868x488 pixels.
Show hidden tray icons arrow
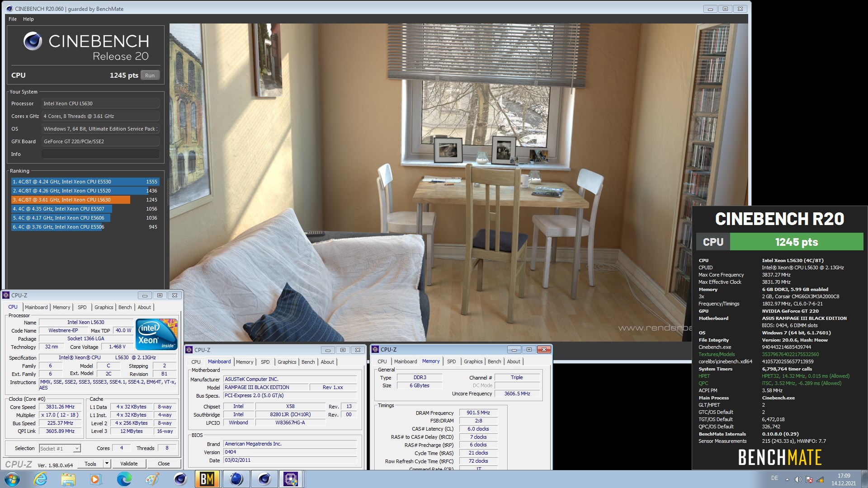[787, 479]
